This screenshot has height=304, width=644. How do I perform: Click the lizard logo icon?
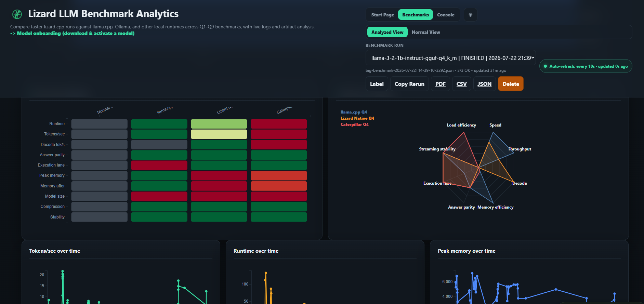click(17, 14)
